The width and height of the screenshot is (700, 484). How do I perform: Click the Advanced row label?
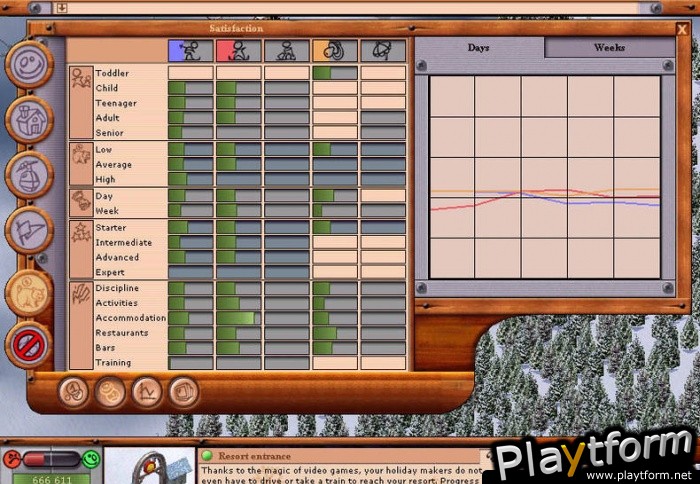(x=117, y=257)
